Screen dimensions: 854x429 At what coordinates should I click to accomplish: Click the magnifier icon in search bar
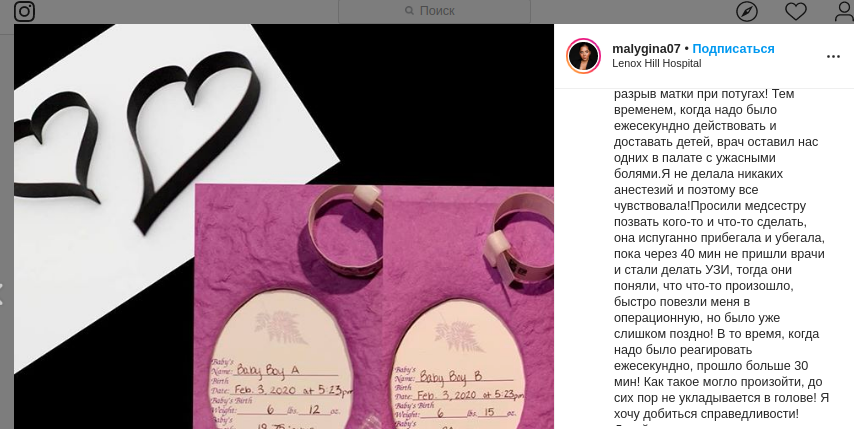tap(410, 11)
